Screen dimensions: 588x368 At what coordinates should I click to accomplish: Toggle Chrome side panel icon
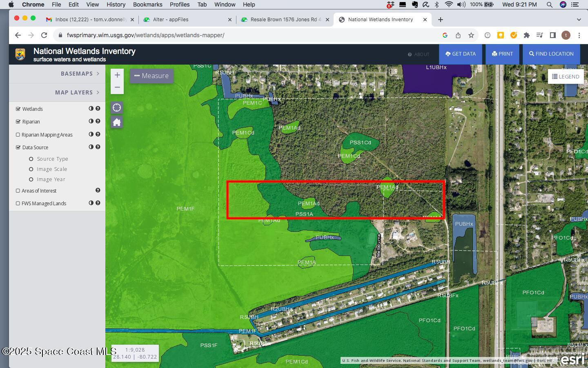(x=553, y=35)
